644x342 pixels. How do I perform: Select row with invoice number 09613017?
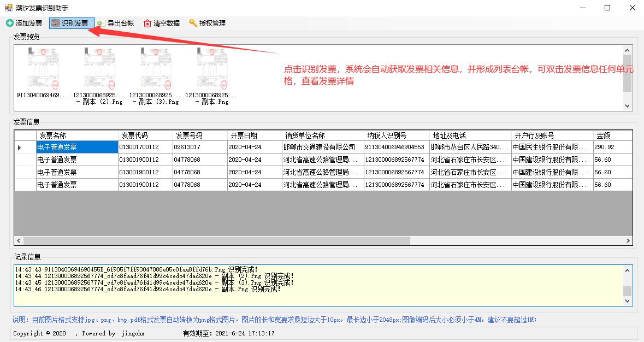[x=199, y=147]
